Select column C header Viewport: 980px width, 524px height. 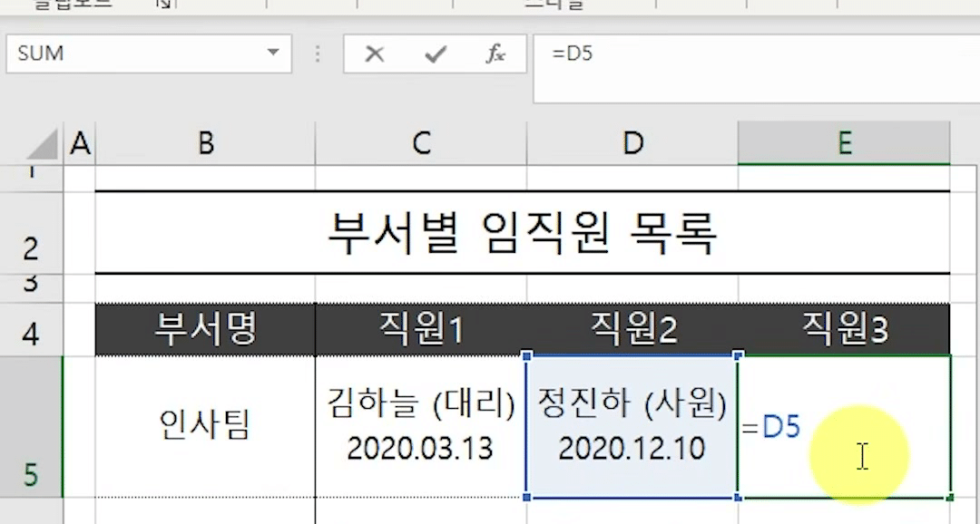pos(421,143)
